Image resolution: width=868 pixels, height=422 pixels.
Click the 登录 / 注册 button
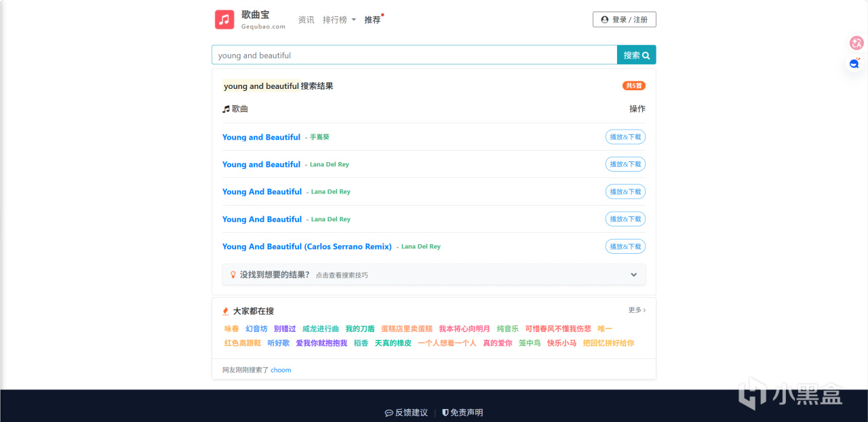coord(625,20)
